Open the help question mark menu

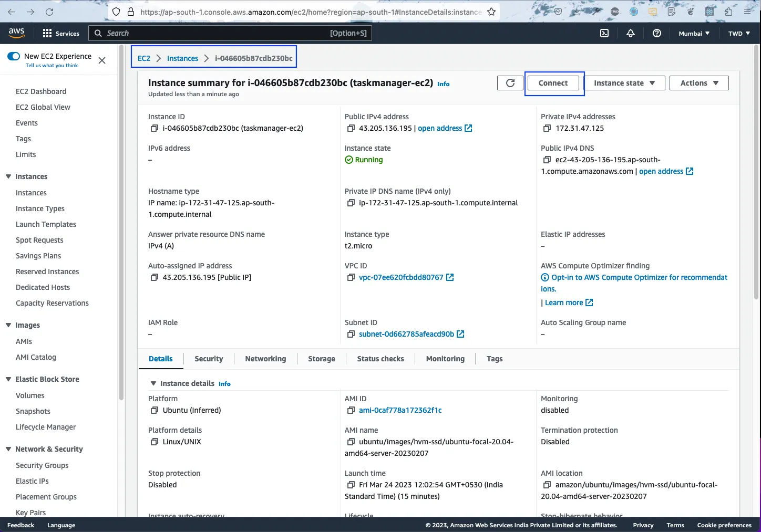click(x=657, y=33)
